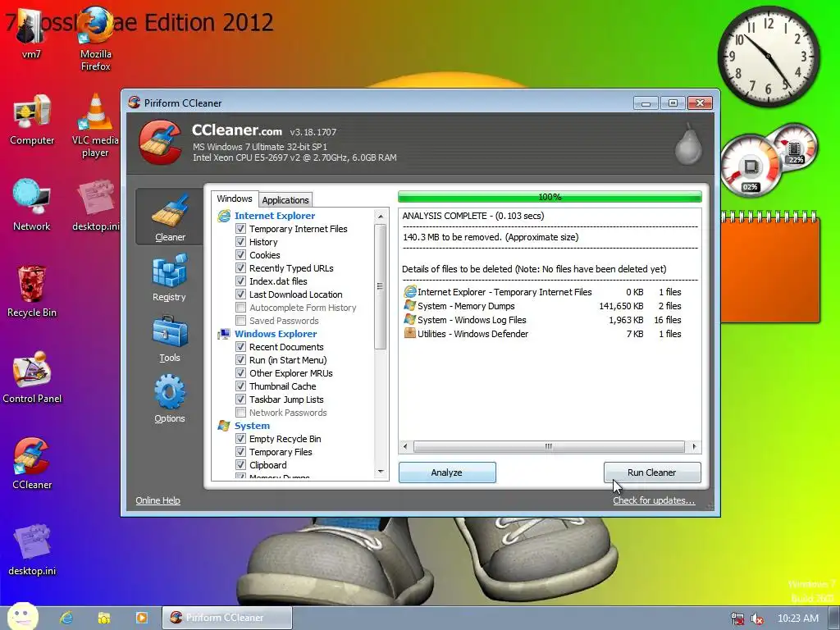The width and height of the screenshot is (840, 630).
Task: Uncheck Thumbnail Cache
Action: pos(240,386)
